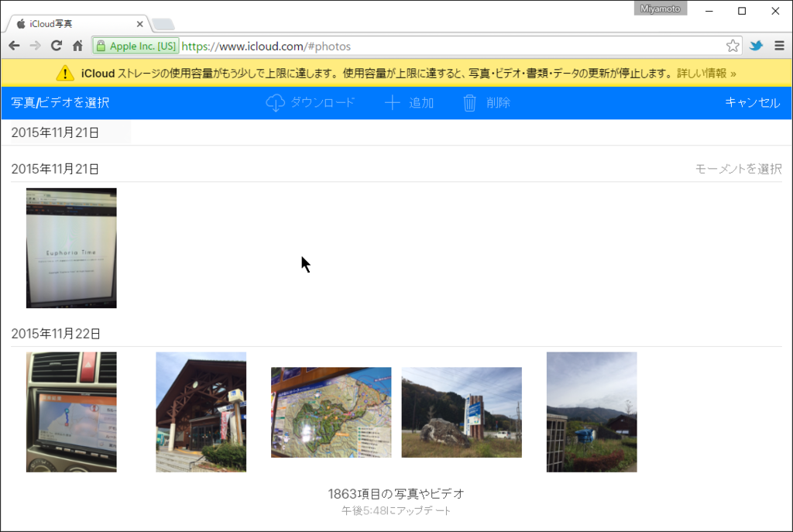Bookmark this page with the star icon
The height and width of the screenshot is (532, 793).
click(x=732, y=46)
